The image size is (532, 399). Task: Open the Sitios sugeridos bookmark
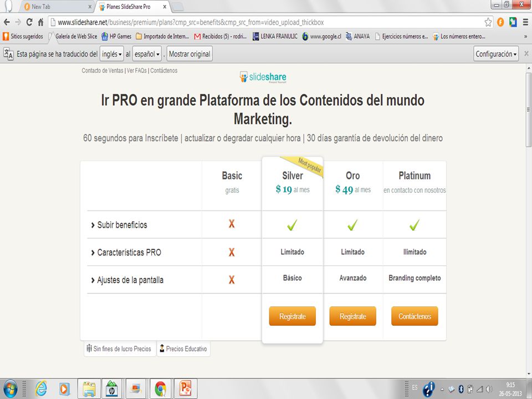pyautogui.click(x=23, y=37)
